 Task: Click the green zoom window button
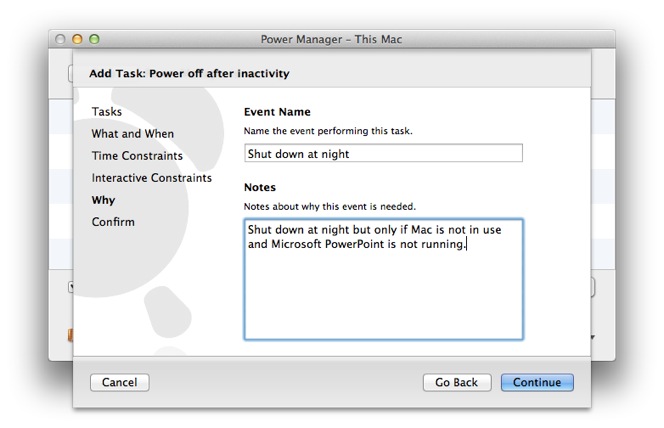tap(94, 39)
